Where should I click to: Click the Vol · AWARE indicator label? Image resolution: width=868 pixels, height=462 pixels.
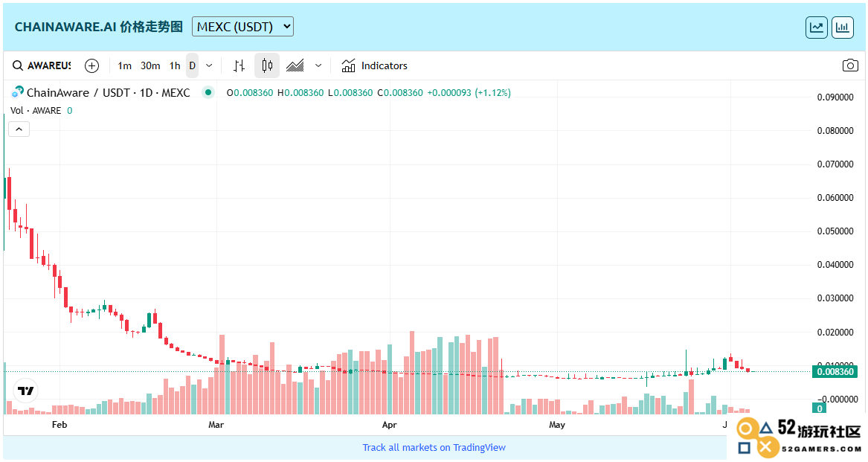click(36, 111)
